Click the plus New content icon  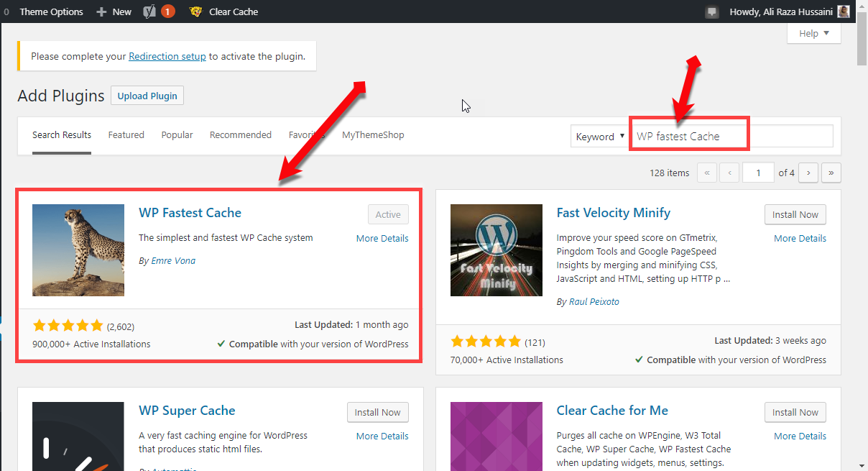click(101, 12)
